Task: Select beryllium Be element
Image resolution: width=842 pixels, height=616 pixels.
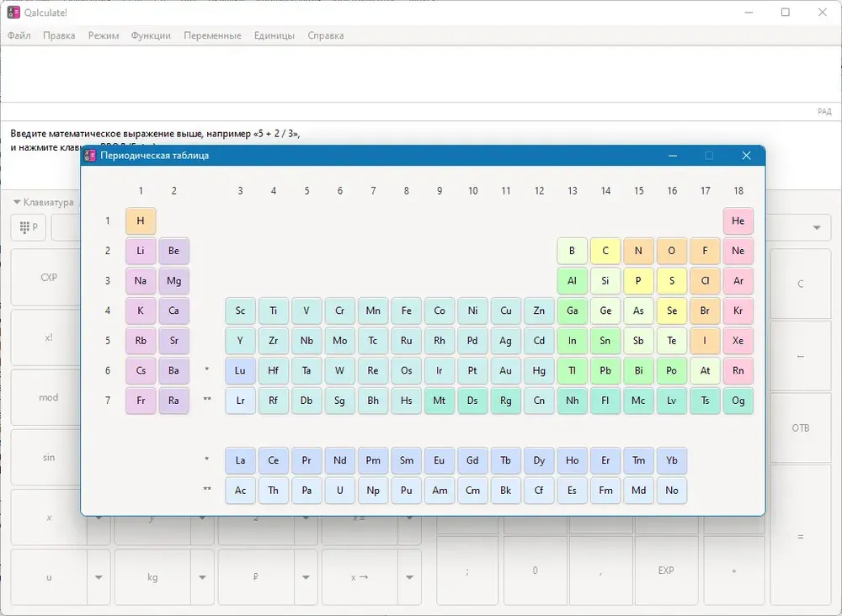Action: coord(174,251)
